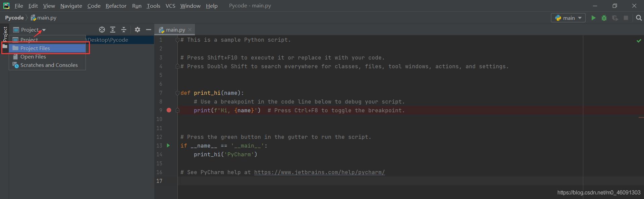Open the main run configuration dropdown
Viewport: 644px width, 199px height.
click(x=568, y=18)
